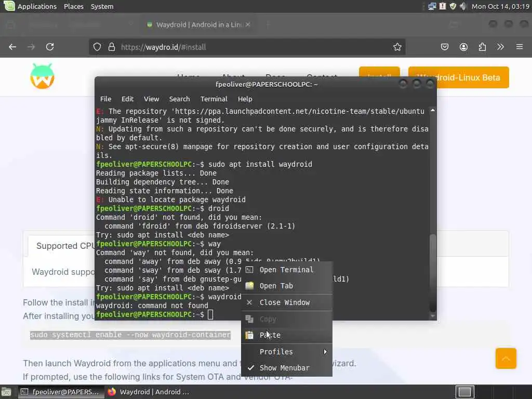
Task: Open the Applications panel menu
Action: [37, 6]
